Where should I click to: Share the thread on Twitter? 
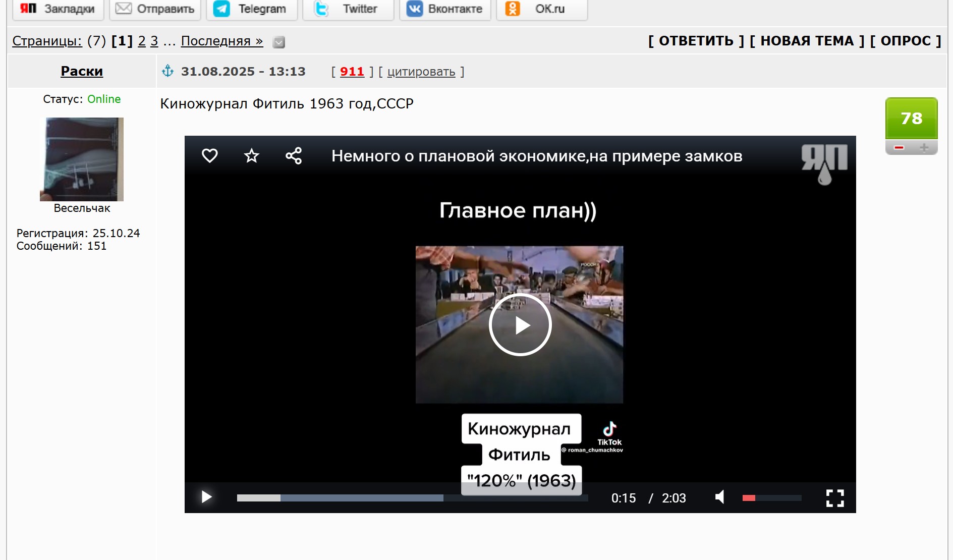click(348, 9)
